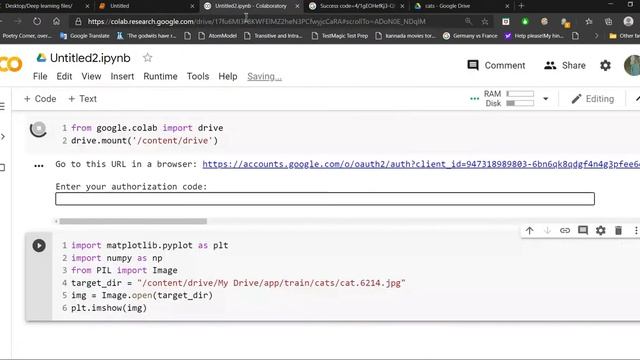Click the zoom magnifier in address bar
The image size is (640, 360).
pyautogui.click(x=468, y=21)
